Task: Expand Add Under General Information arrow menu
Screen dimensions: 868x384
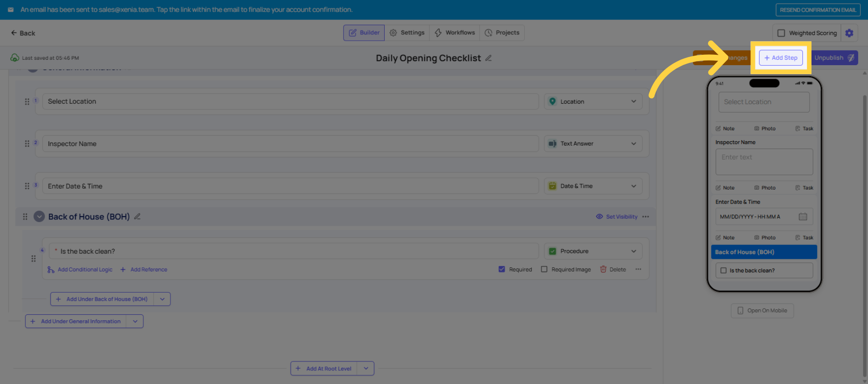Action: (x=135, y=321)
